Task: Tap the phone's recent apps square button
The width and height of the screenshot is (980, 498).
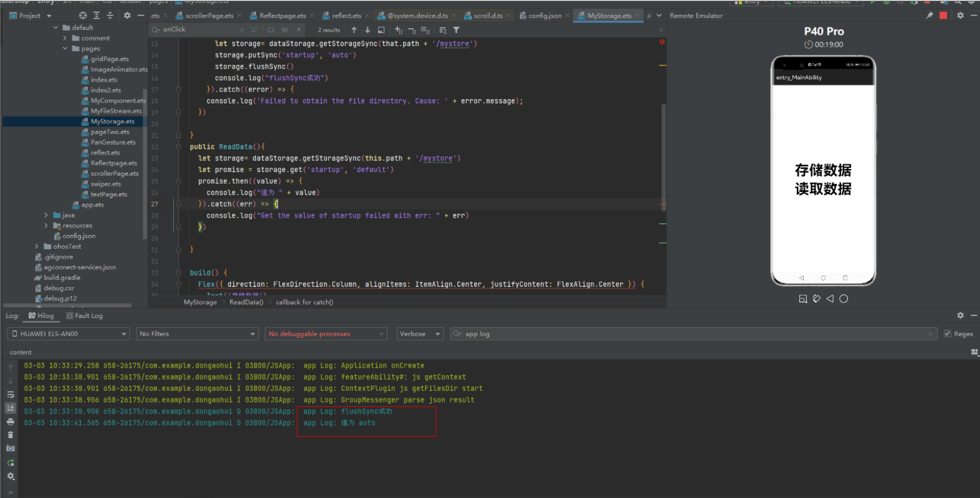Action: [x=845, y=278]
